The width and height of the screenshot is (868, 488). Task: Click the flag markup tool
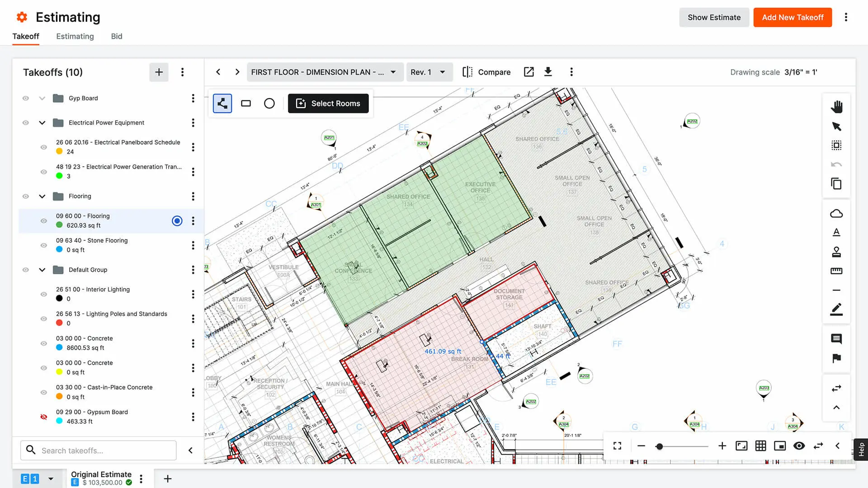pyautogui.click(x=837, y=358)
